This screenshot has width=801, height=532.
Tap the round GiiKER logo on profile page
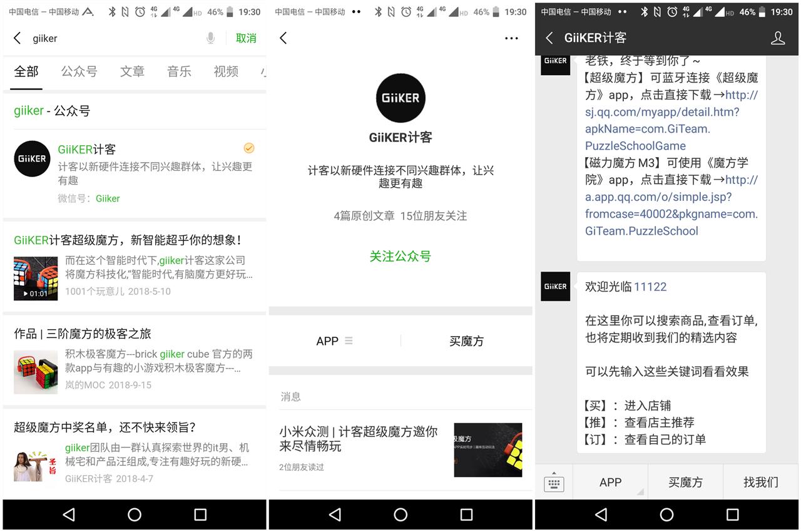tap(400, 98)
